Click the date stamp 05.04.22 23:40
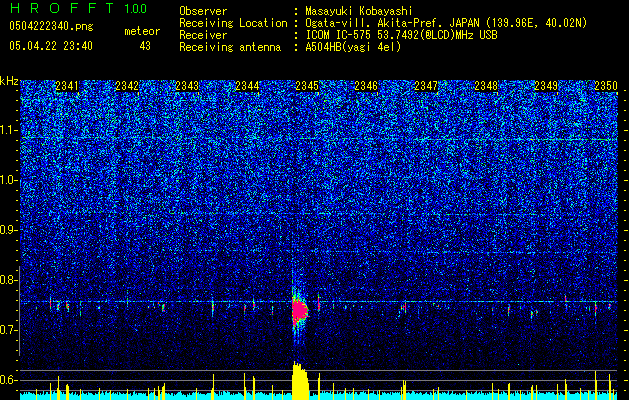The width and height of the screenshot is (629, 400). click(51, 46)
